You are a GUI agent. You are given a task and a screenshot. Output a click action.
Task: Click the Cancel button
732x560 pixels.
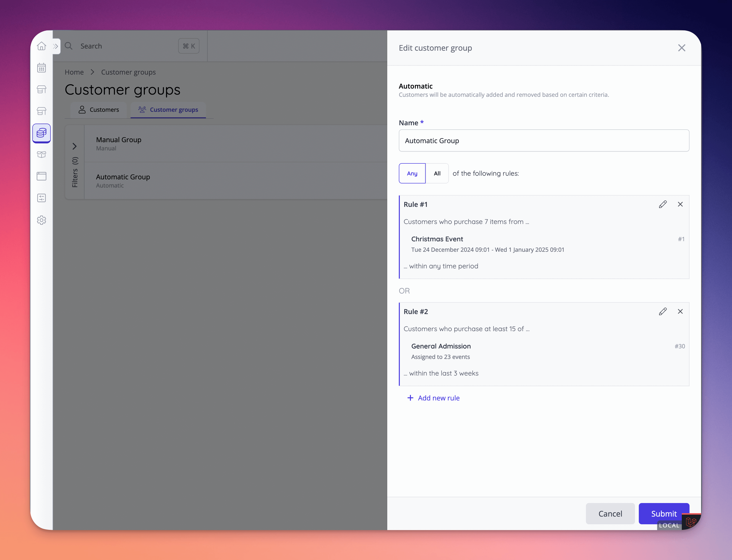pos(610,514)
